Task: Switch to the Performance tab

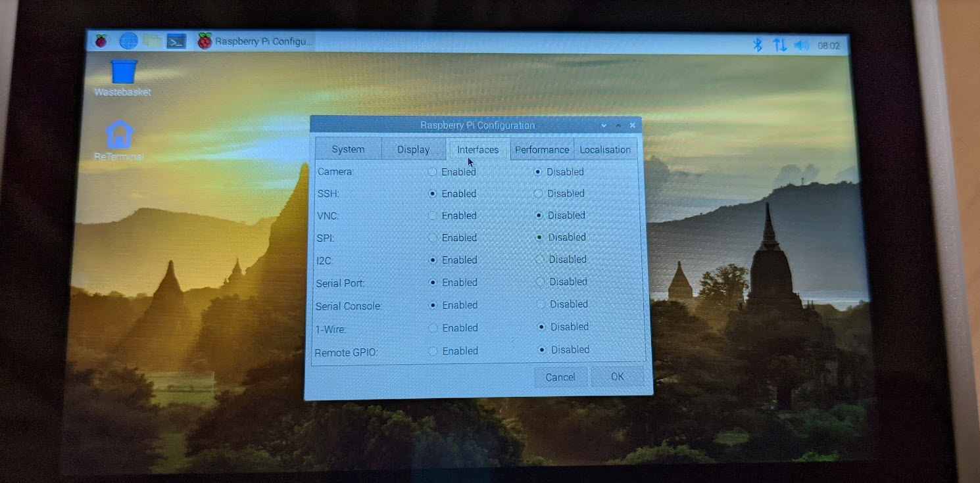Action: (542, 150)
